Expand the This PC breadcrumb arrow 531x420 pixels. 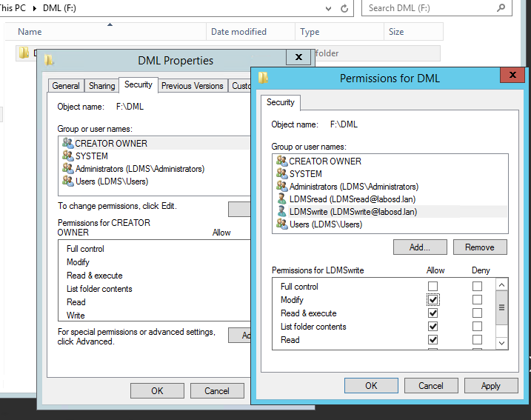click(34, 8)
